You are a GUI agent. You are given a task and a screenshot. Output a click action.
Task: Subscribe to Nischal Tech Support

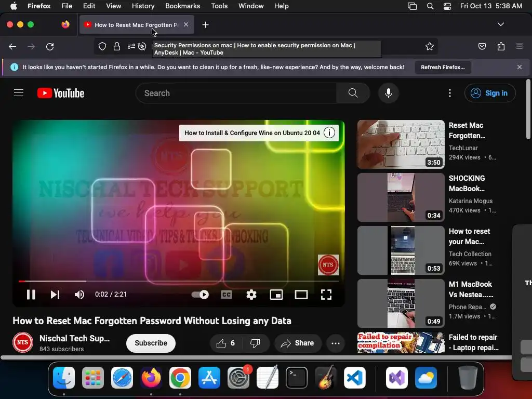tap(151, 343)
